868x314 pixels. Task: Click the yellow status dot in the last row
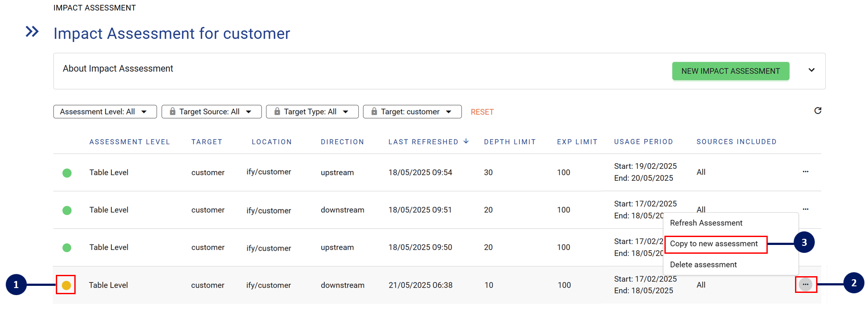(x=66, y=285)
